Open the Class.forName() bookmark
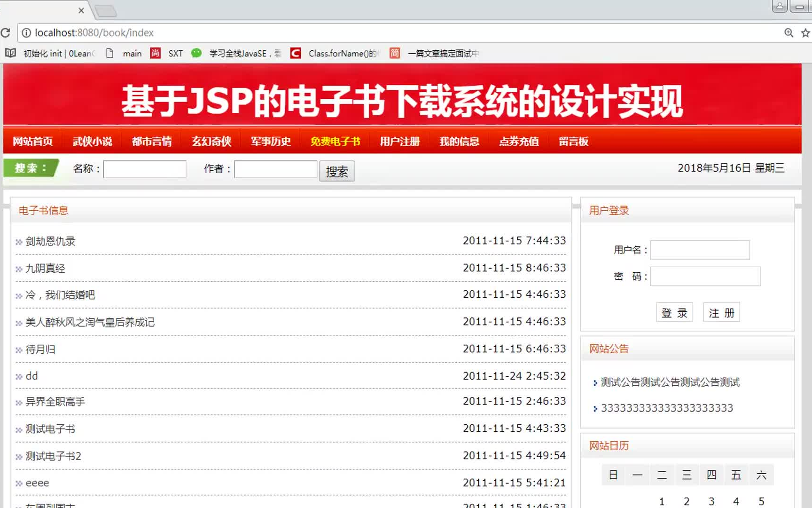This screenshot has width=812, height=508. coord(335,54)
